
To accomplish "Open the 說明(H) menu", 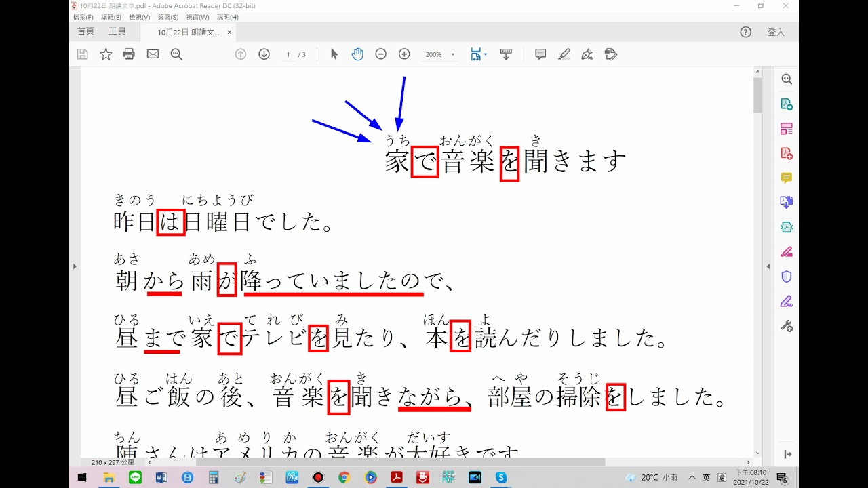I will point(228,17).
